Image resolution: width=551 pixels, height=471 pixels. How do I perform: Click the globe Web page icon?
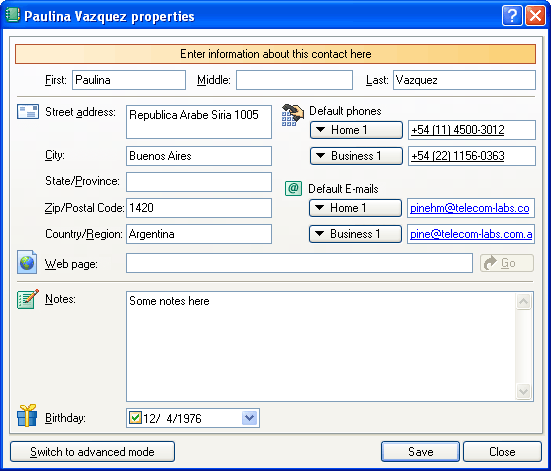coord(27,262)
